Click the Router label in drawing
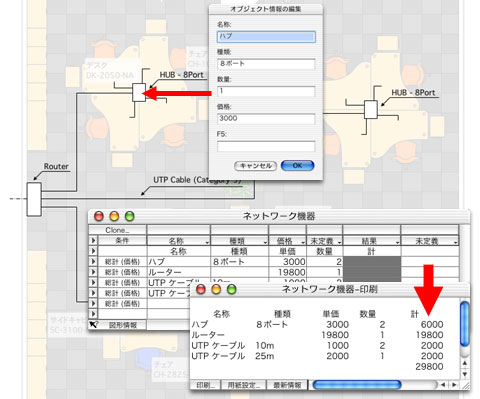Viewport: 480px width, 399px height. click(56, 167)
